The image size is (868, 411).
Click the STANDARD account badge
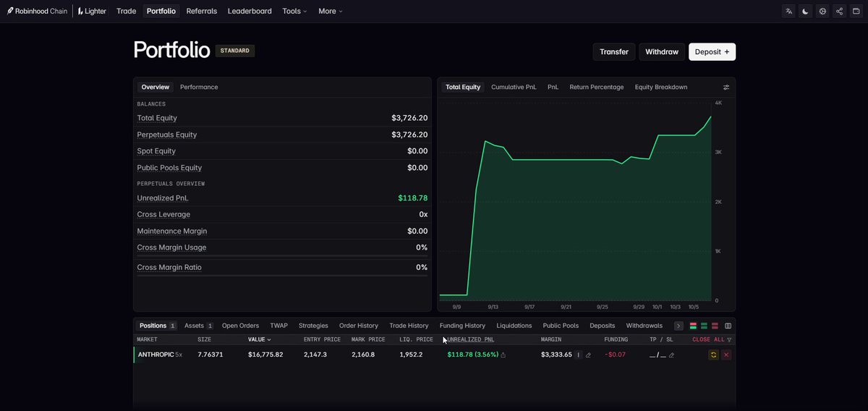pos(235,51)
